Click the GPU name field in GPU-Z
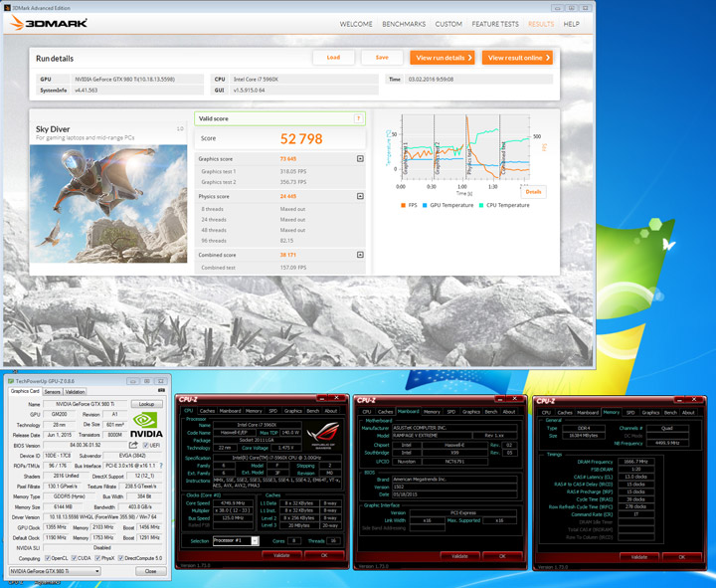This screenshot has width=716, height=588. [85, 404]
